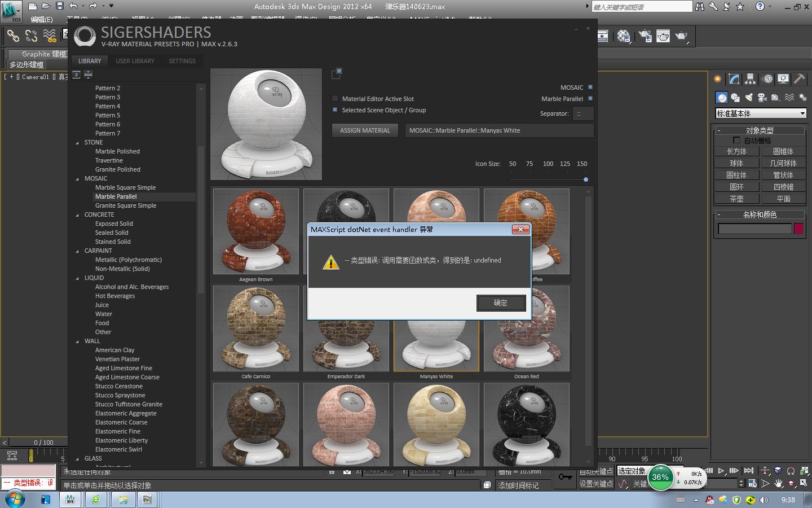Click the binoculars search icon
Screen dimensions: 812x508
point(700,6)
